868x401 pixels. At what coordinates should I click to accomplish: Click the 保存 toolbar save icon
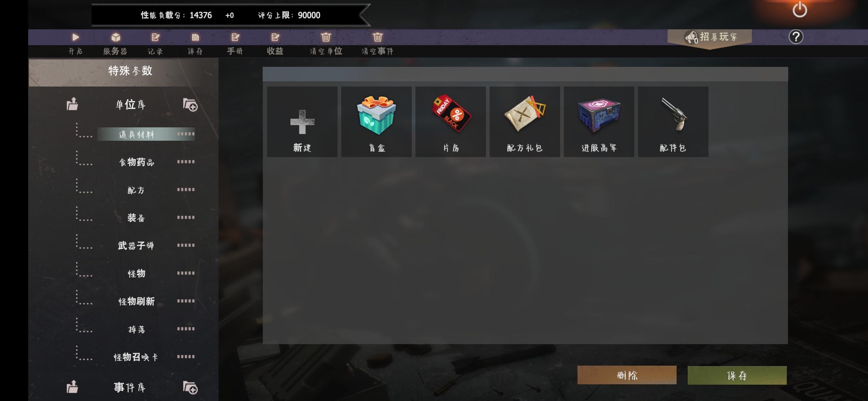(195, 37)
